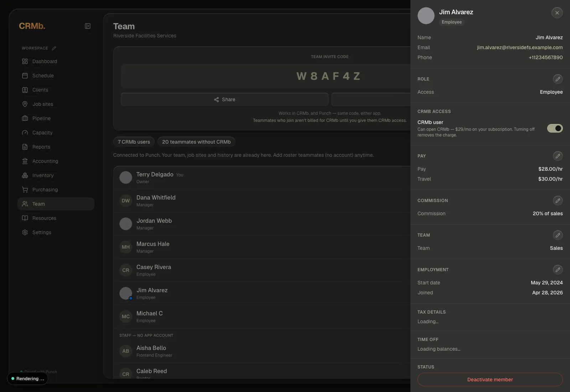
Task: Edit the Commission section
Action: 558,201
